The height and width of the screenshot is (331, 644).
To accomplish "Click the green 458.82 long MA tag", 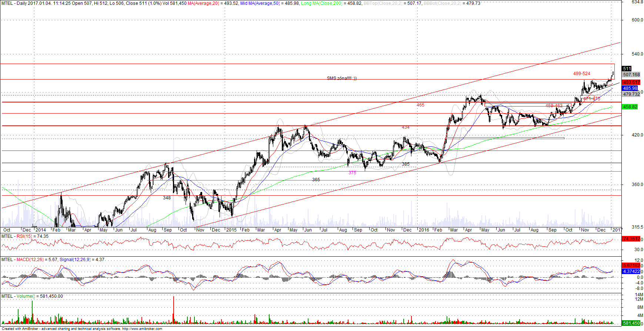I will coord(630,107).
